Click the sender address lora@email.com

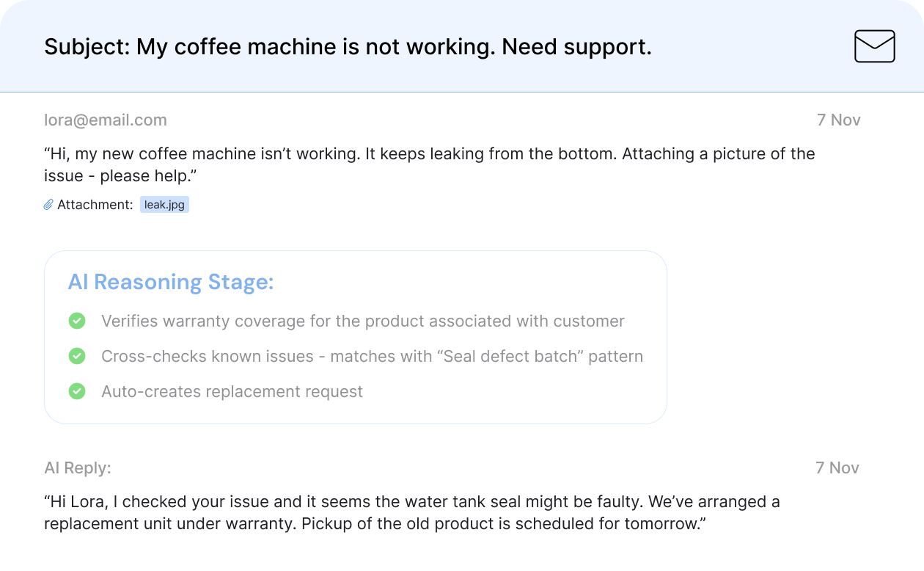[106, 120]
